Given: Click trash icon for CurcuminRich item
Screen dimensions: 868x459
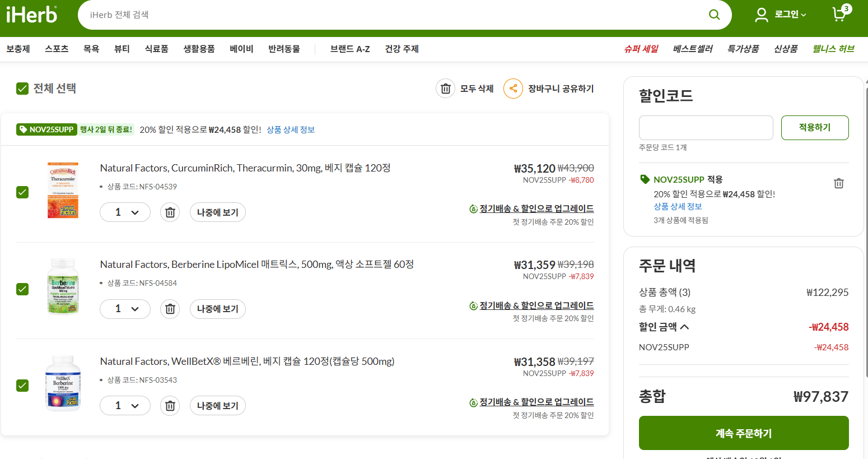Looking at the screenshot, I should coord(170,212).
